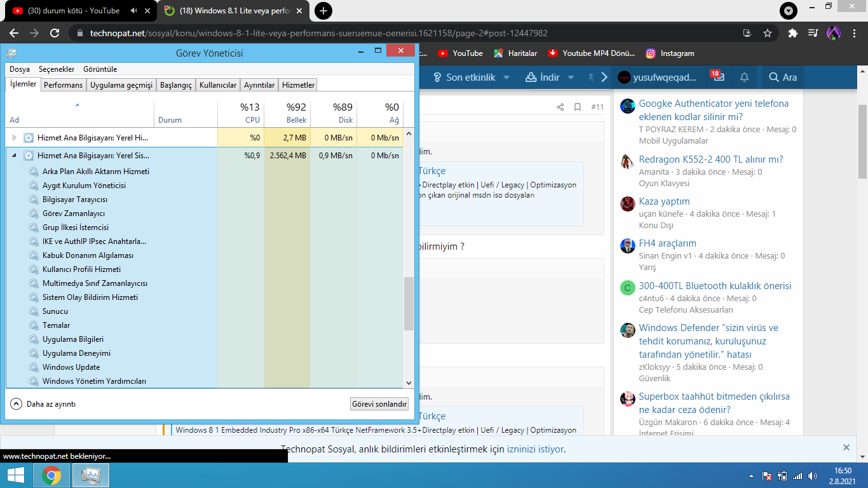The width and height of the screenshot is (868, 488).
Task: Open the Görüntüle menu in Görev Yöneticisi
Action: 100,69
